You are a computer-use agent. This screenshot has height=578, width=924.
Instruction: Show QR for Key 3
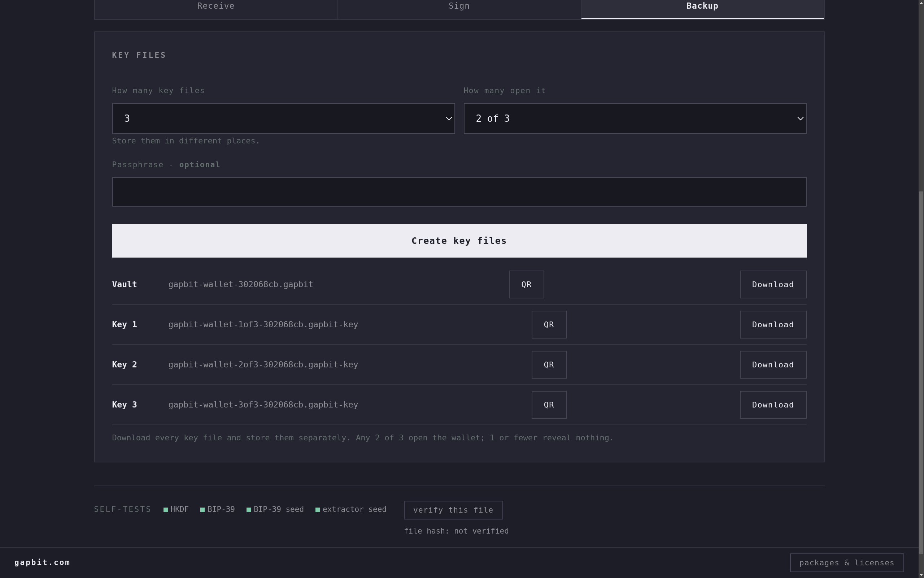(x=549, y=405)
